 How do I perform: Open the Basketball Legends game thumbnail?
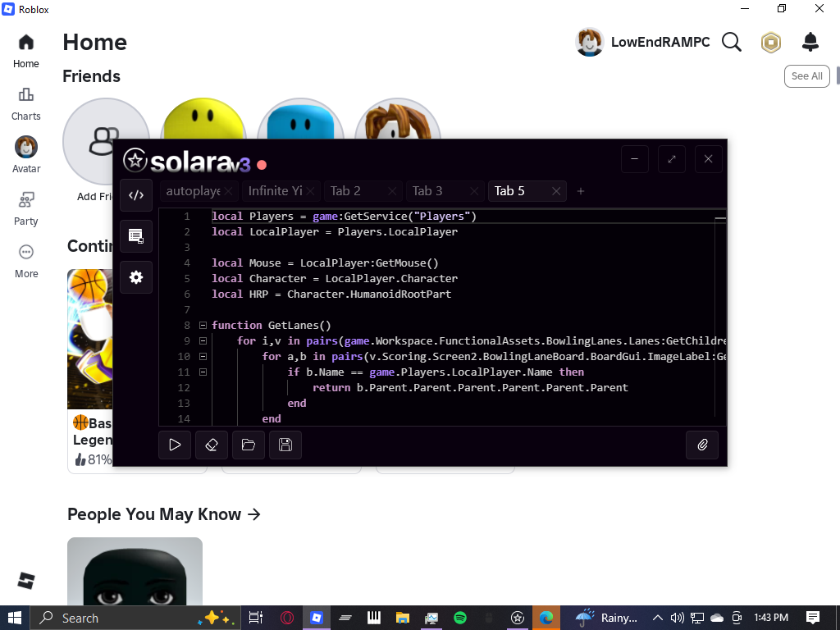[x=90, y=339]
